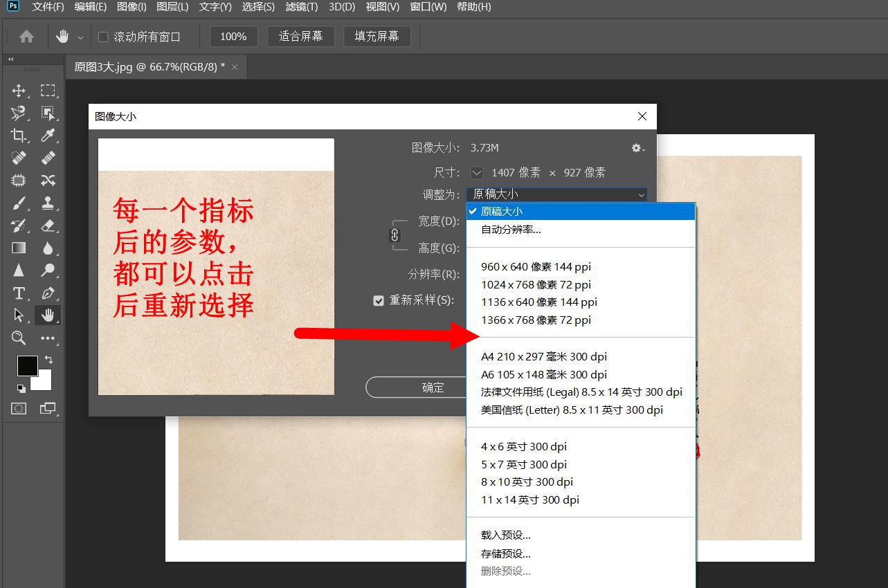Viewport: 888px width, 588px height.
Task: Select the Crop tool
Action: click(19, 136)
